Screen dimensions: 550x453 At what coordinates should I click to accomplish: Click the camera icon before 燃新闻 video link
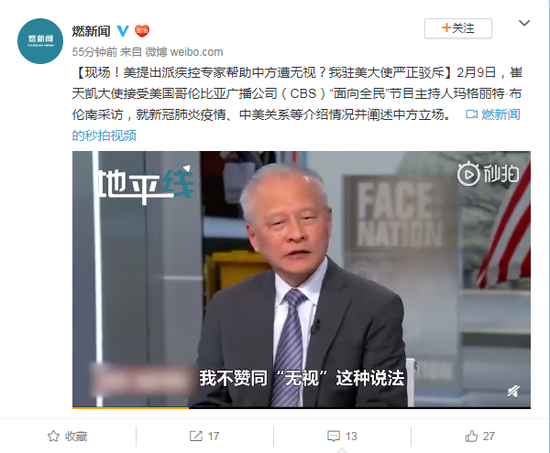click(x=472, y=114)
